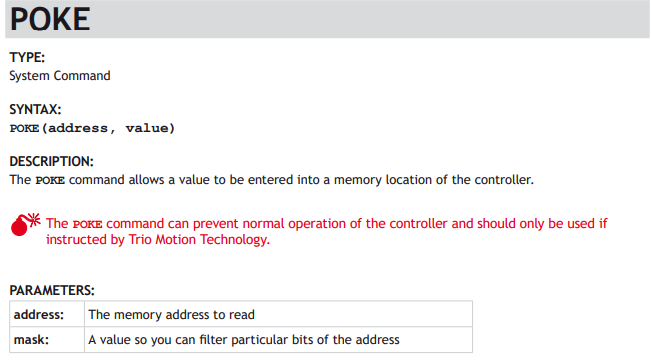Click the bold POKE keyword in description
Image resolution: width=651 pixels, height=361 pixels.
50,180
